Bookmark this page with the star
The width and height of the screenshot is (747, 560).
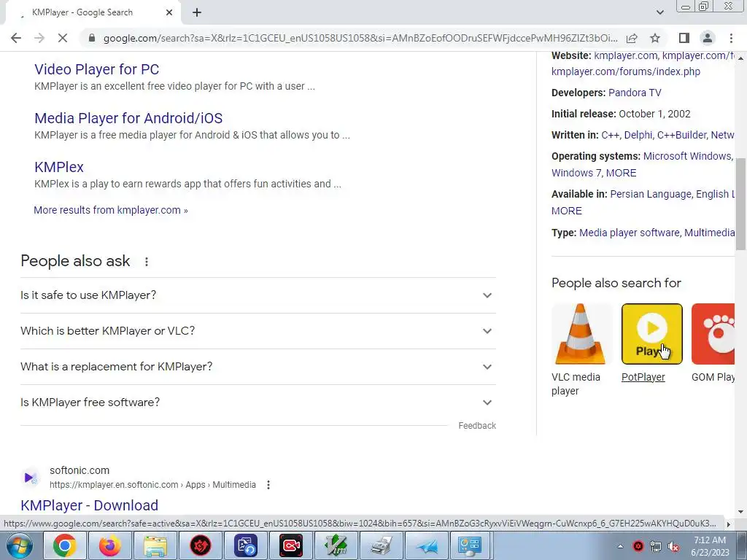655,38
